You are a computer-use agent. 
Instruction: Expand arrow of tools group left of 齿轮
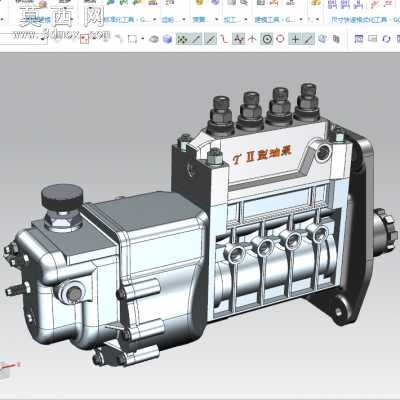click(x=154, y=20)
